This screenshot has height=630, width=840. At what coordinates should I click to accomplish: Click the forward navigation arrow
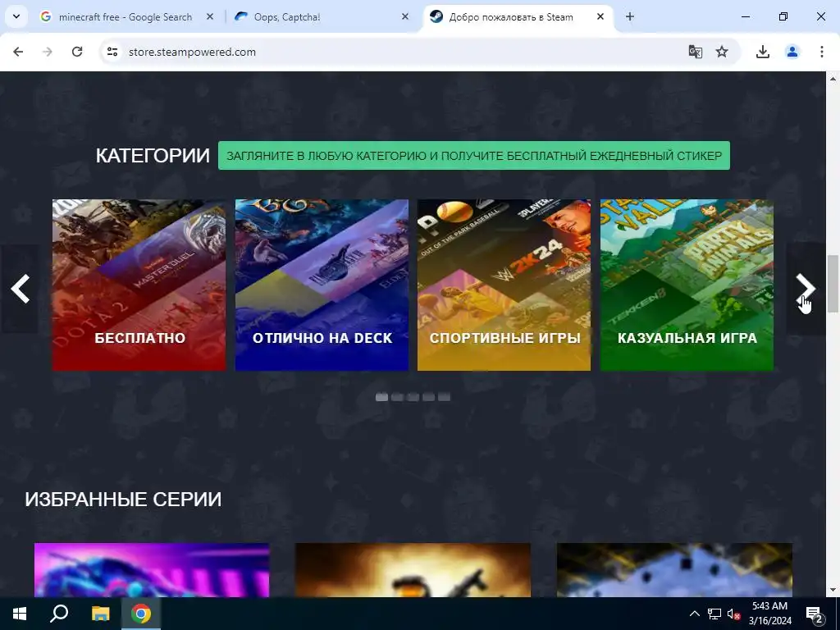tap(48, 52)
